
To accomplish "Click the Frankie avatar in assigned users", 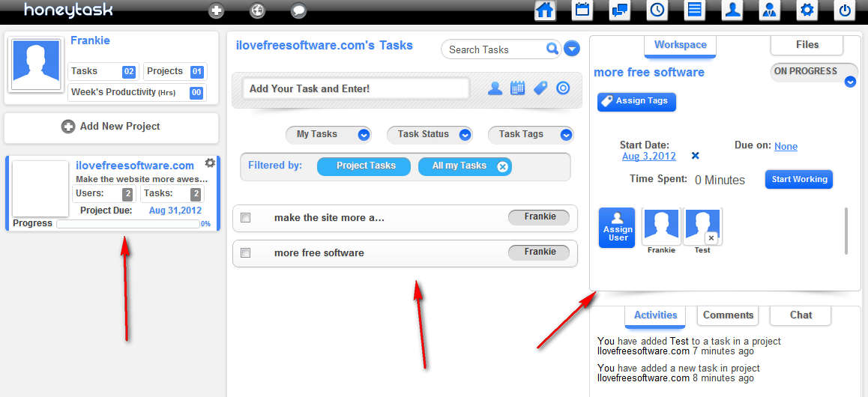I will pos(662,227).
